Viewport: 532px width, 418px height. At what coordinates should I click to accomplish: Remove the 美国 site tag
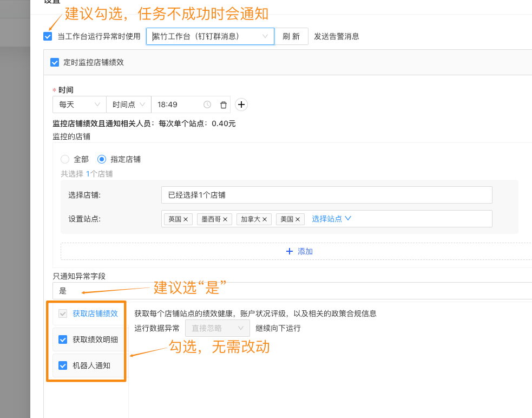tap(298, 219)
